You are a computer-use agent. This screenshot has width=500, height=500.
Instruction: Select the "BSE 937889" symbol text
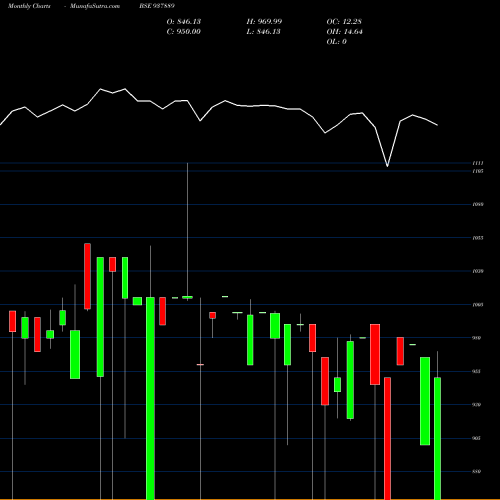point(157,6)
